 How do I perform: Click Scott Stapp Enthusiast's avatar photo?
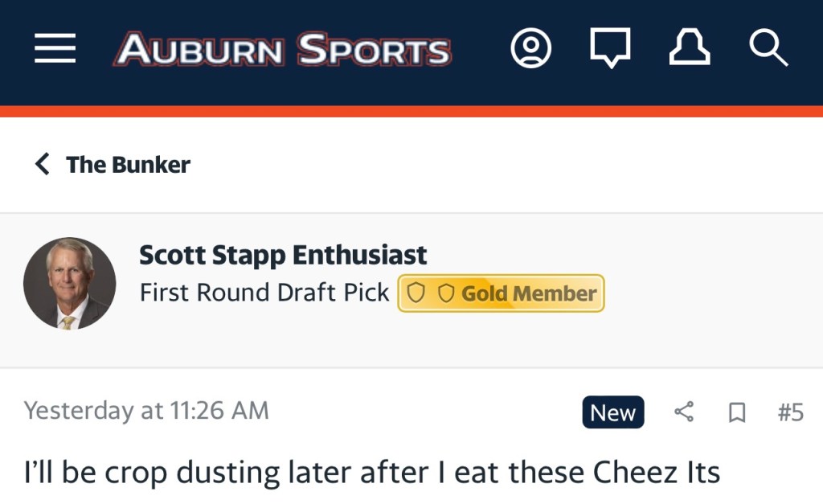70,283
